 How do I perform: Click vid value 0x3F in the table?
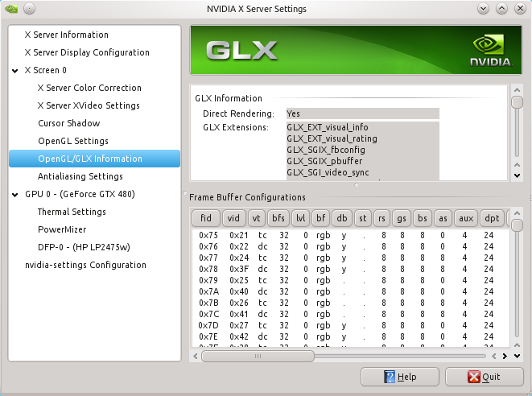click(239, 269)
